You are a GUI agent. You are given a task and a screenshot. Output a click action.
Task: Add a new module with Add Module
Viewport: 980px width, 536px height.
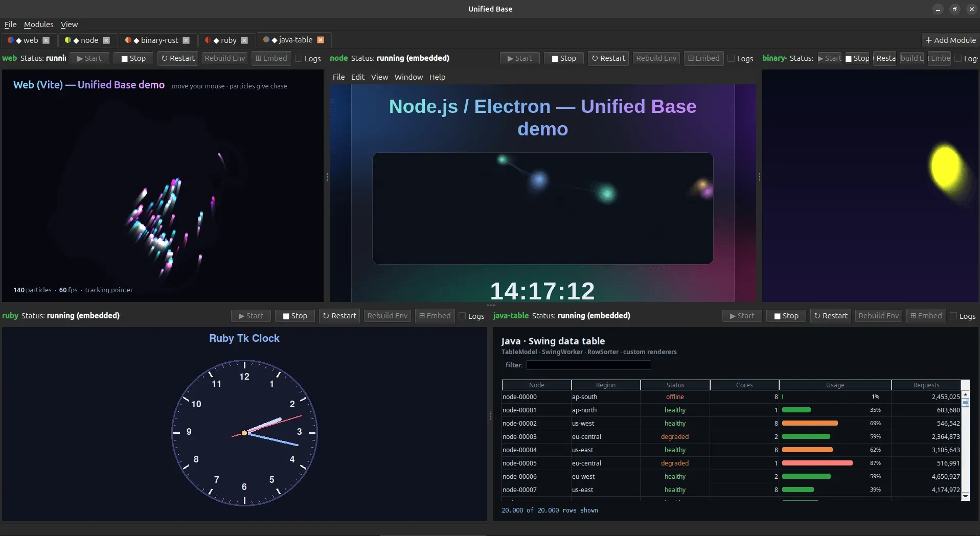[950, 40]
